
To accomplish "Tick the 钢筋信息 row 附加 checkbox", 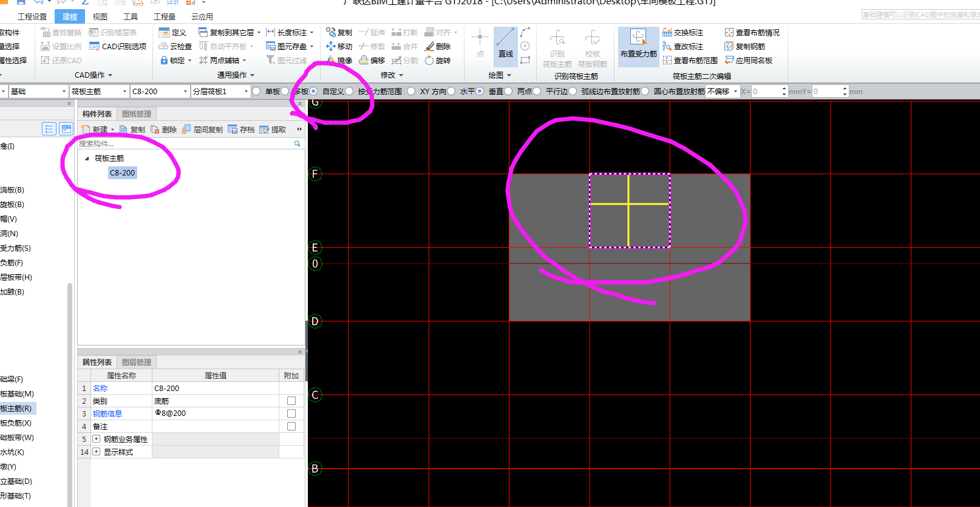I will point(291,413).
